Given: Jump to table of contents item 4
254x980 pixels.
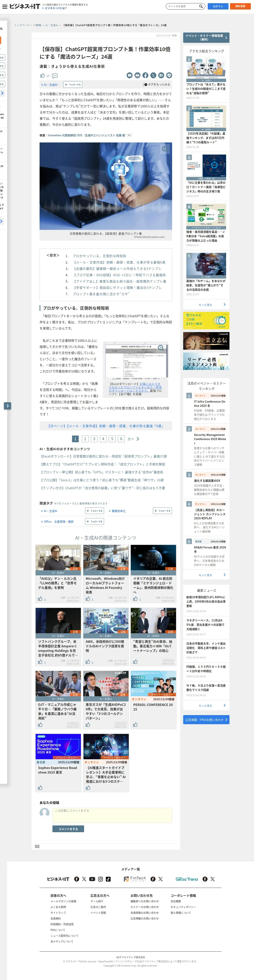Looking at the screenshot, I should click(x=119, y=275).
